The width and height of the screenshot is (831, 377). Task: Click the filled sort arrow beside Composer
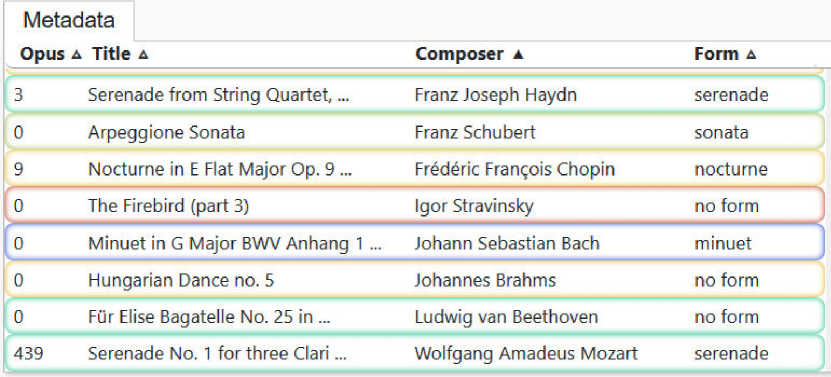coord(518,54)
